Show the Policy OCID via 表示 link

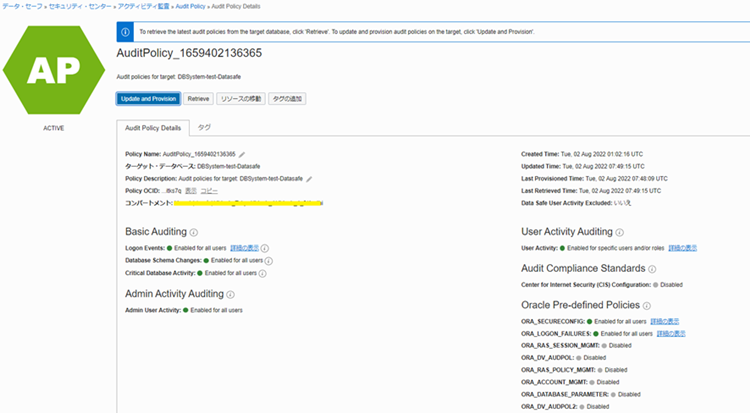[191, 190]
